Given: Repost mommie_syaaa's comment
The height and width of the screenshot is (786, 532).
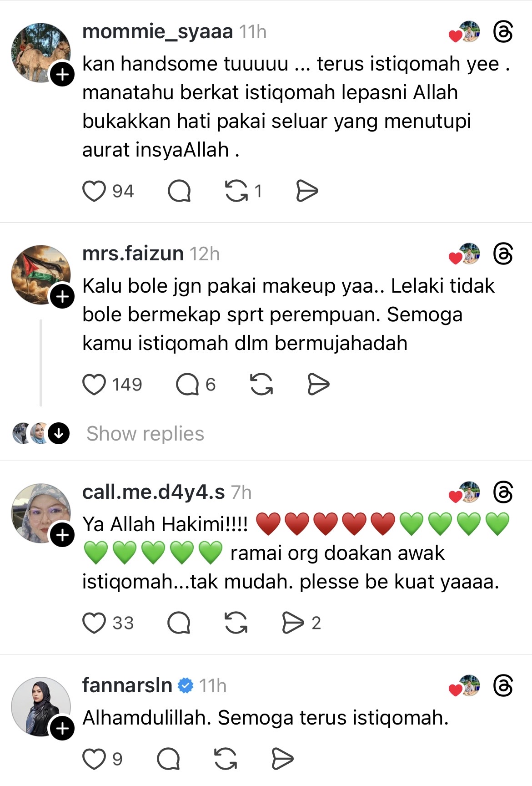Looking at the screenshot, I should pos(236,191).
